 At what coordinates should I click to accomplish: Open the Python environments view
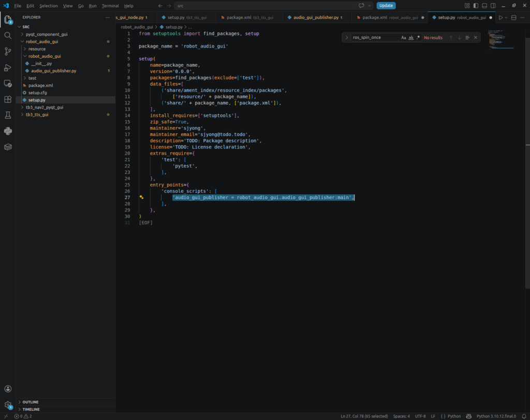tap(8, 131)
